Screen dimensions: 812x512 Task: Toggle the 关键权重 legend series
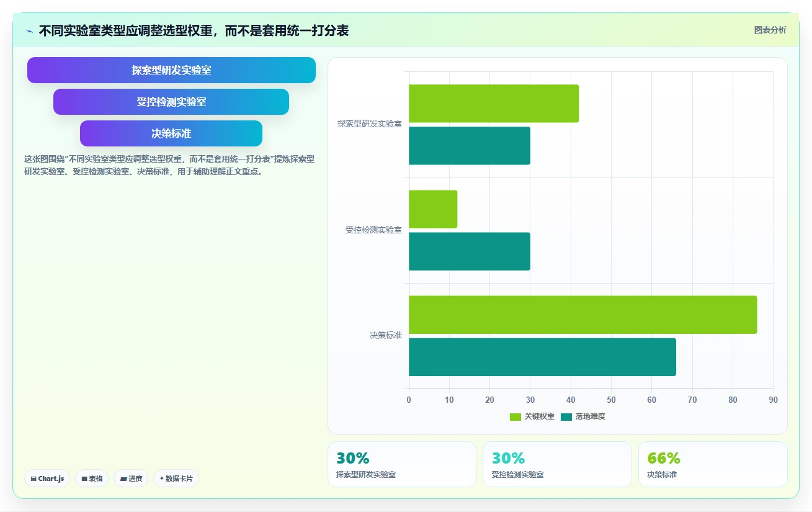[x=532, y=416]
